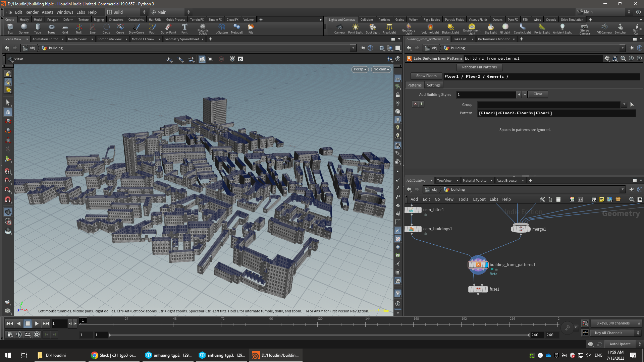The image size is (644, 362).
Task: Open the Build desktop dropdown
Action: pos(126,12)
